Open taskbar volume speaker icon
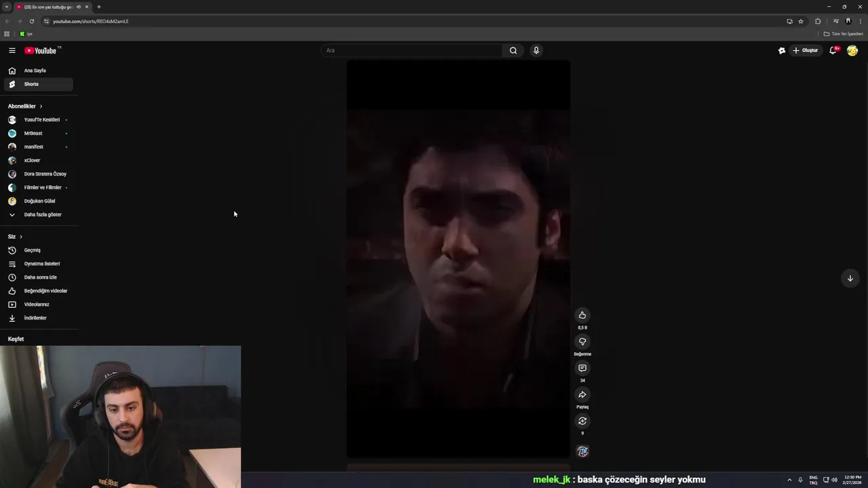 pos(834,480)
